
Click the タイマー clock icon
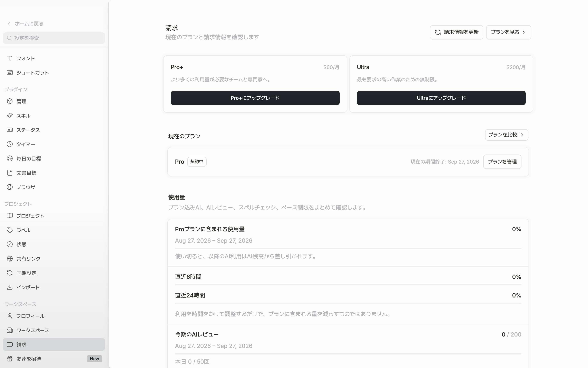tap(10, 144)
